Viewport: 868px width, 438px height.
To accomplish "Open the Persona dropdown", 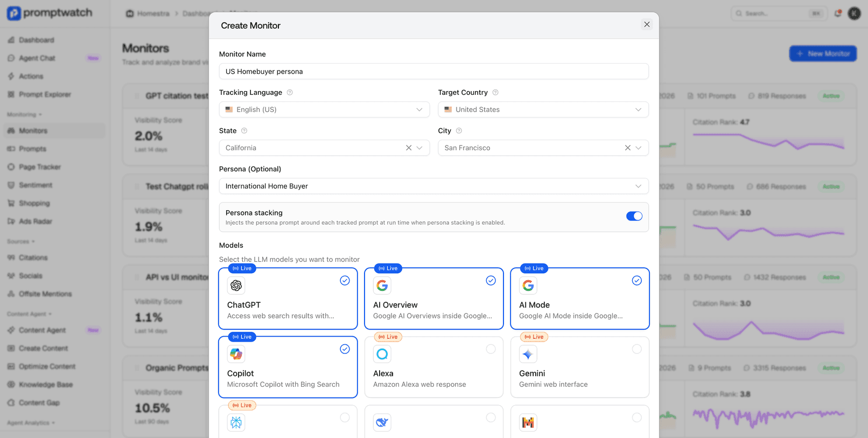I will (x=434, y=186).
